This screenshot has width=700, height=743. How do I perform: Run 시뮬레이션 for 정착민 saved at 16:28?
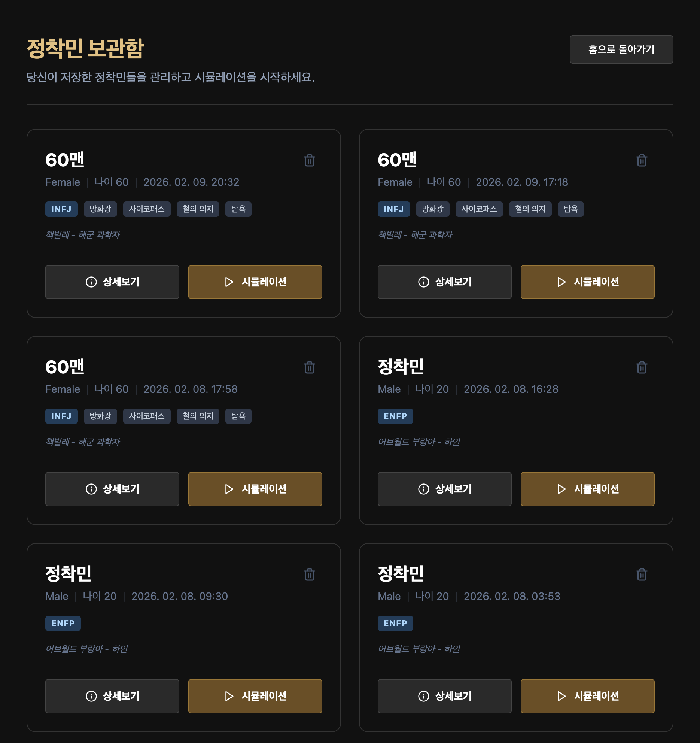(587, 489)
